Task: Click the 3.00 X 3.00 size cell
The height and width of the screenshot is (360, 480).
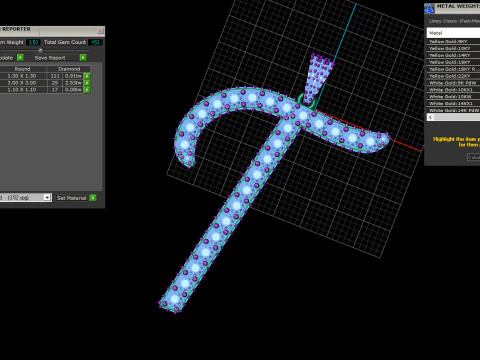Action: [22, 83]
